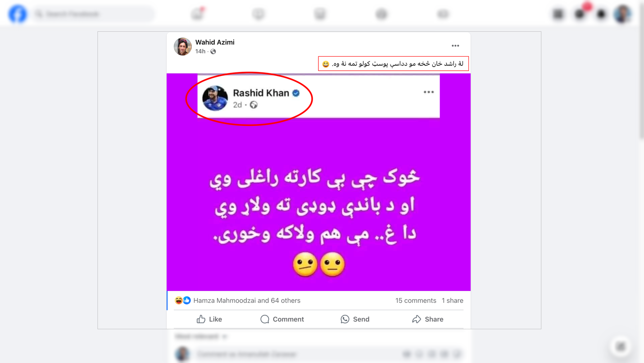Viewport: 644px width, 363px height.
Task: View reaction emoji icons list
Action: 183,300
